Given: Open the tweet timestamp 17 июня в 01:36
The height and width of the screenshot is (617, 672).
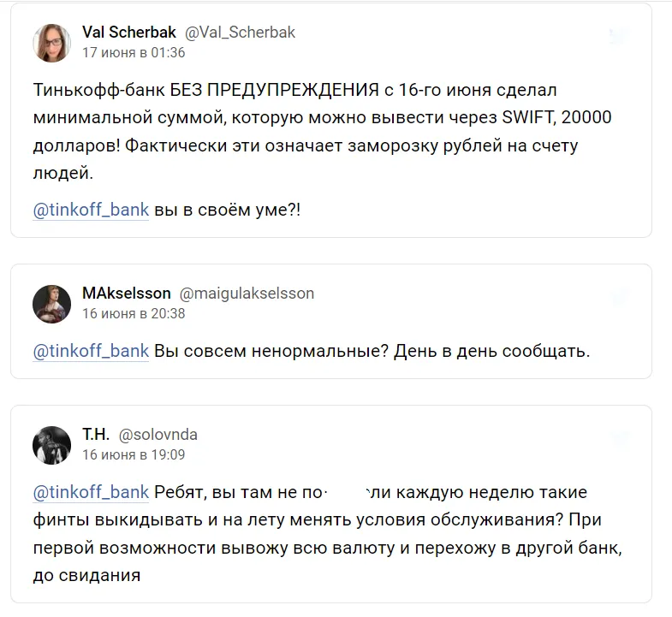Looking at the screenshot, I should 134,52.
